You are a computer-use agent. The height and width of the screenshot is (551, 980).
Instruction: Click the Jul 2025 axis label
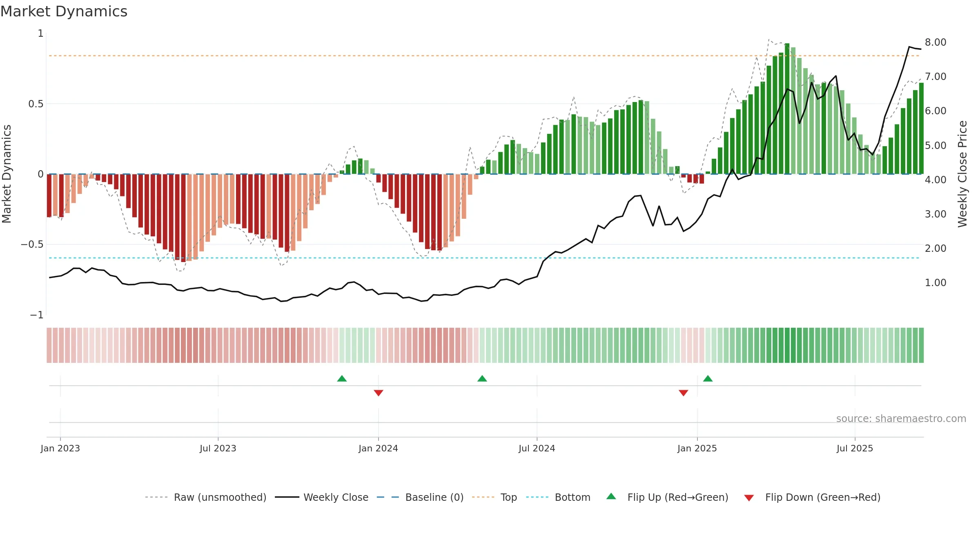pyautogui.click(x=855, y=448)
